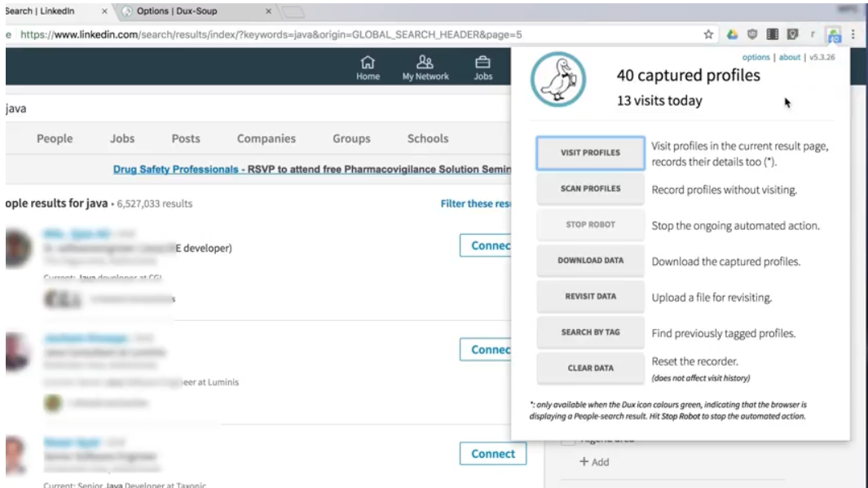Viewport: 868px width, 488px height.
Task: Select the Companies filter tab
Action: tap(266, 138)
